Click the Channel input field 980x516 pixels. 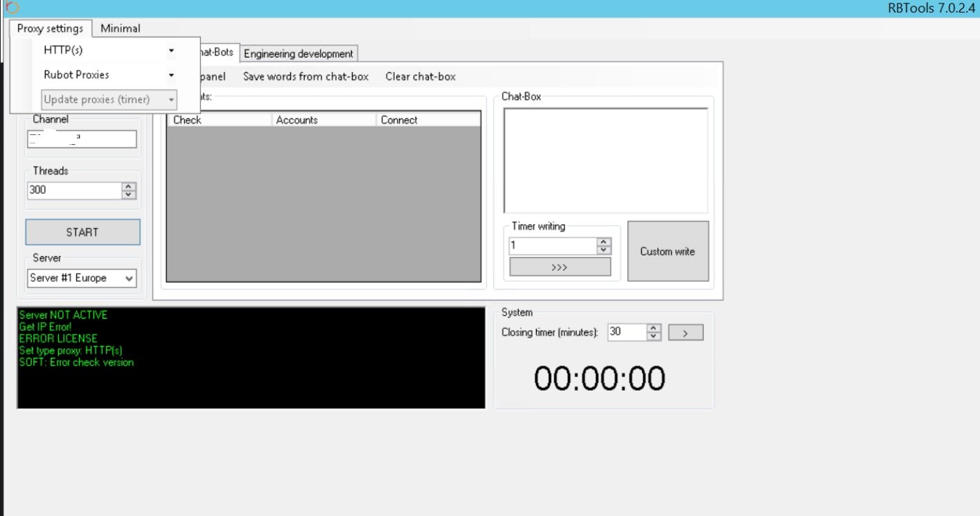coord(82,139)
